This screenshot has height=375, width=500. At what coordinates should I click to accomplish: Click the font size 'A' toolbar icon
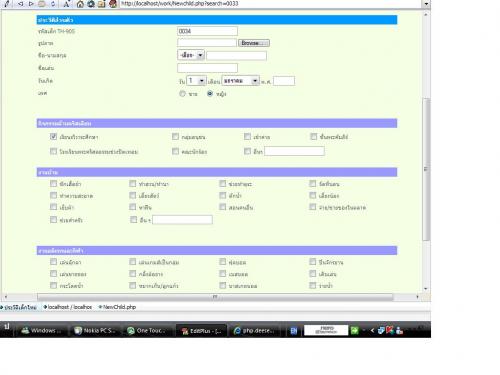(66, 4)
